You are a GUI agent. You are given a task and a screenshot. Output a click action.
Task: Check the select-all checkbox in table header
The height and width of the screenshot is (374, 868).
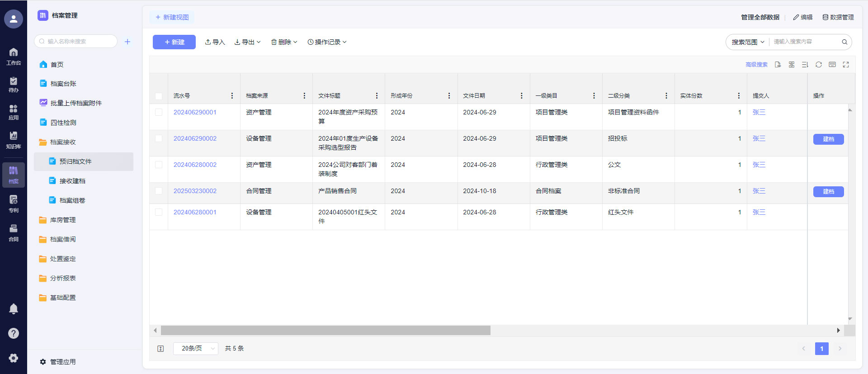[x=159, y=96]
